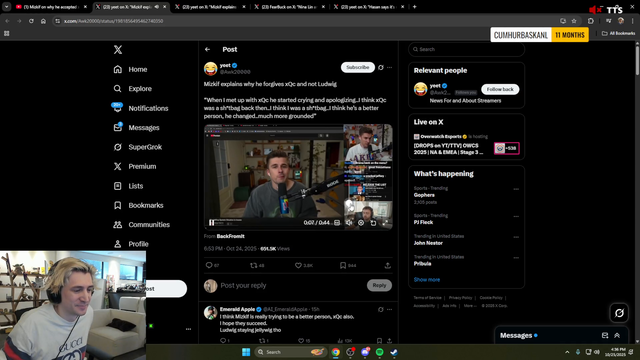Go back using the Post back arrow
This screenshot has width=640, height=360.
click(x=207, y=49)
